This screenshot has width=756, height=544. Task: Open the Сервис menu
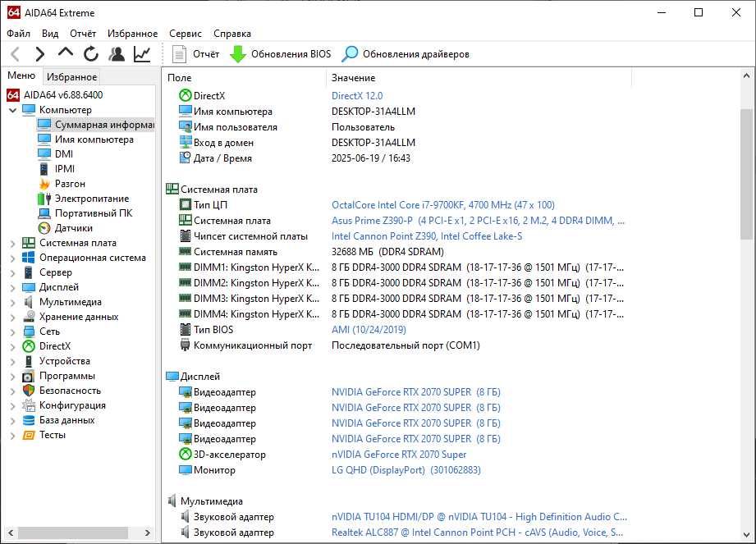tap(186, 34)
